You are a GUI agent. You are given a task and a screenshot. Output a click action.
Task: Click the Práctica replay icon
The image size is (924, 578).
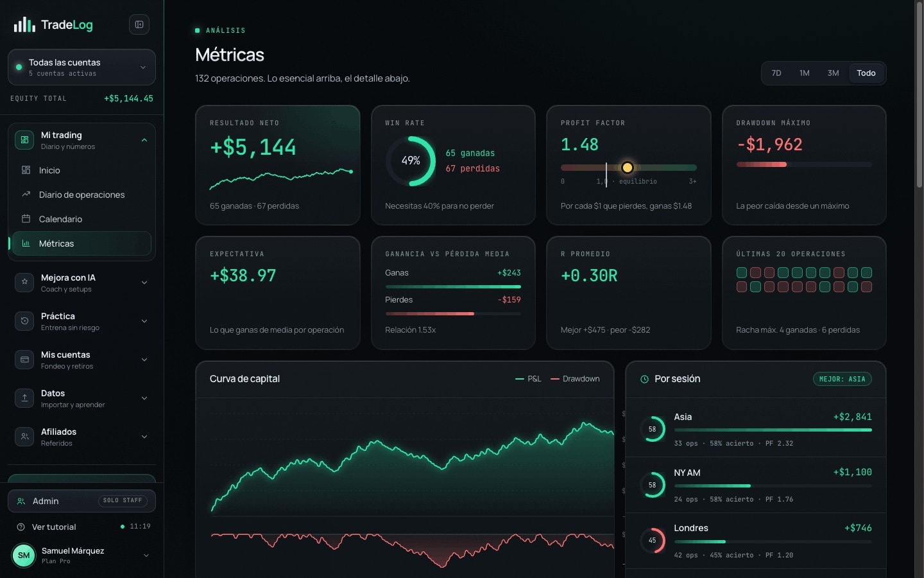[24, 321]
